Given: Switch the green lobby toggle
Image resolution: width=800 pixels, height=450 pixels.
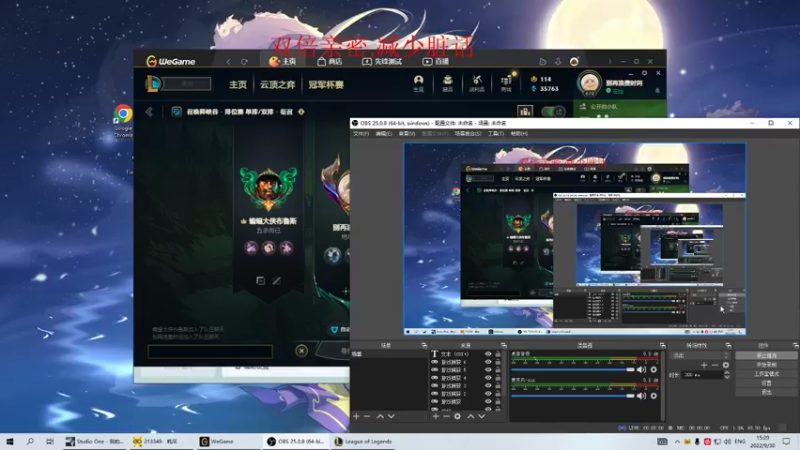Looking at the screenshot, I should click(554, 111).
